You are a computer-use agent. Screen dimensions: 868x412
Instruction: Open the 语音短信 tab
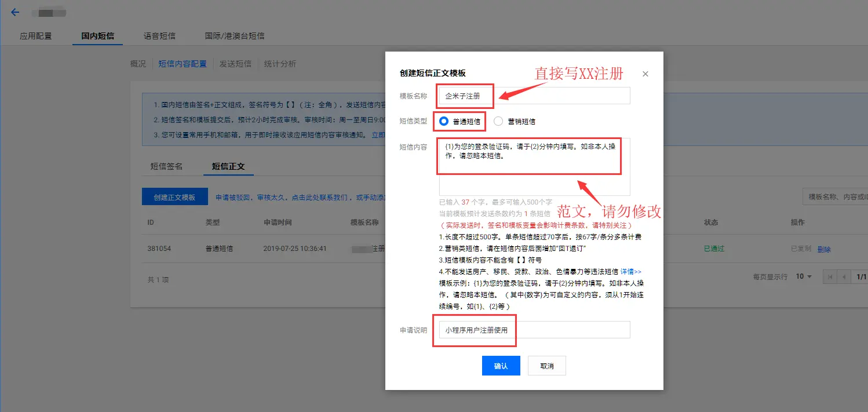pos(159,36)
